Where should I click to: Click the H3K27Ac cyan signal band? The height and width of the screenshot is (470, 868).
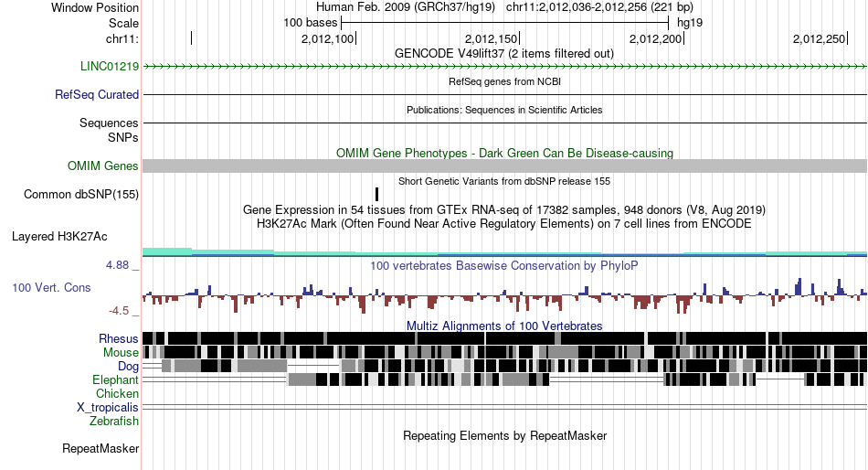[x=505, y=252]
